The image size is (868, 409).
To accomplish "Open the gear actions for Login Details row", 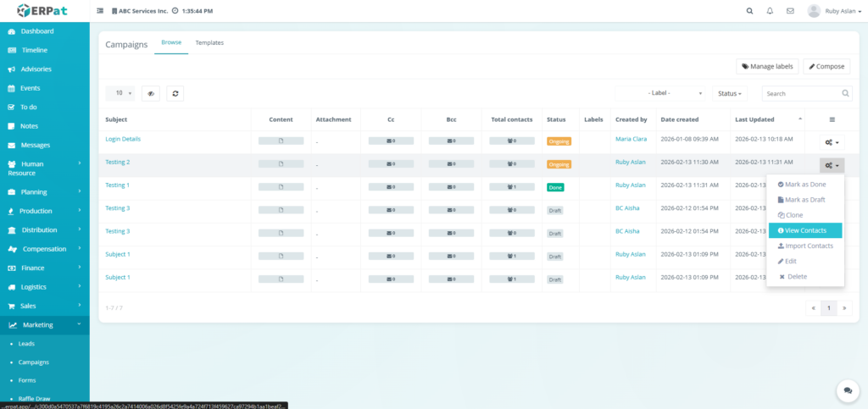I will tap(832, 143).
